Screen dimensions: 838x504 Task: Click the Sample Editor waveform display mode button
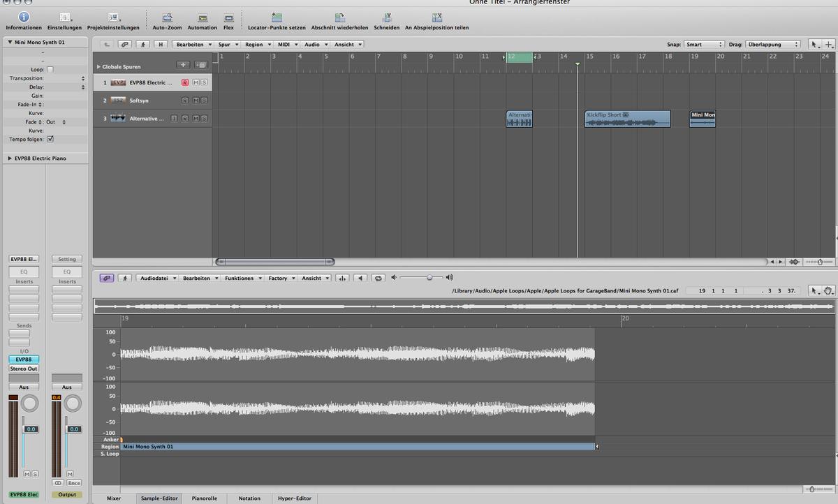tap(342, 277)
